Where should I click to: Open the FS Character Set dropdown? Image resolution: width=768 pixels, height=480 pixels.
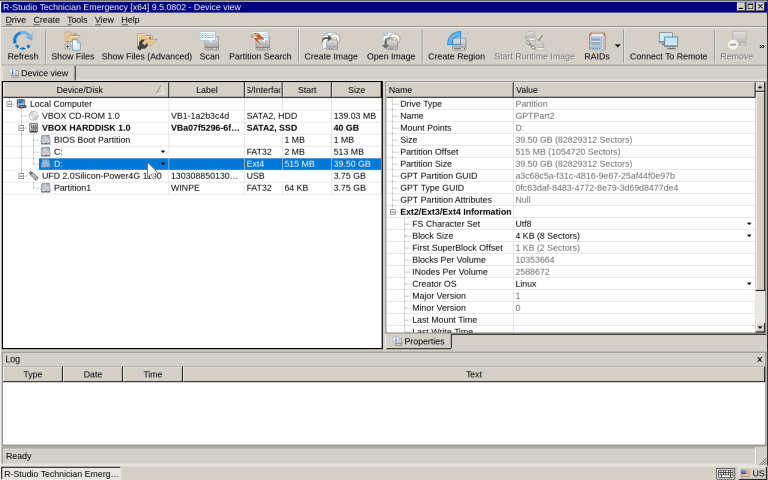tap(748, 224)
